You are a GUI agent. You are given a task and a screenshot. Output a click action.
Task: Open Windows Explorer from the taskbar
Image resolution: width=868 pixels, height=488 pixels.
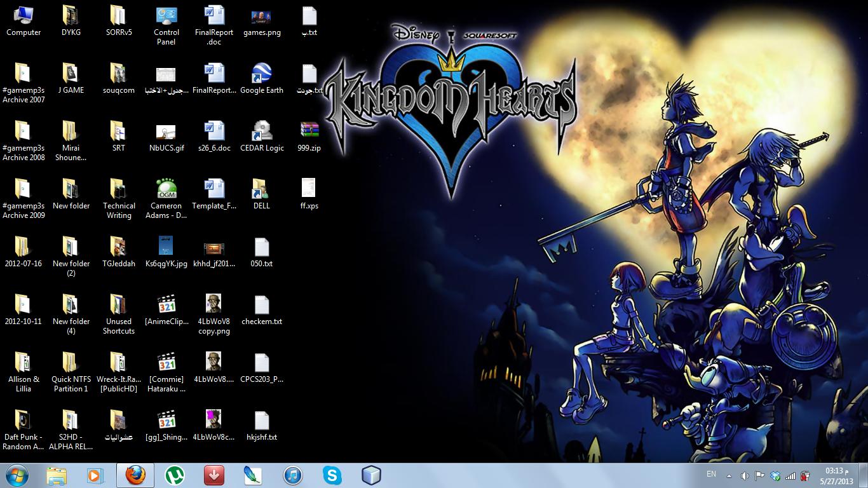click(x=57, y=475)
